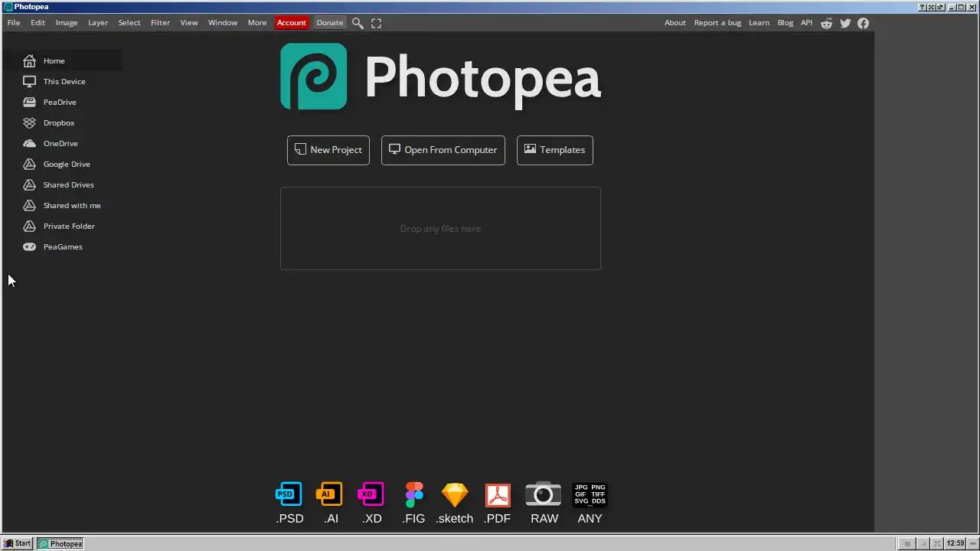Image resolution: width=980 pixels, height=551 pixels.
Task: Click the .sketch format icon
Action: click(x=455, y=503)
